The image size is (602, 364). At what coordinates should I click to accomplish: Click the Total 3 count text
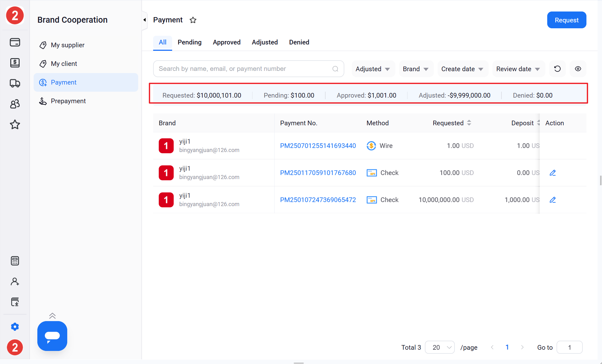(411, 347)
